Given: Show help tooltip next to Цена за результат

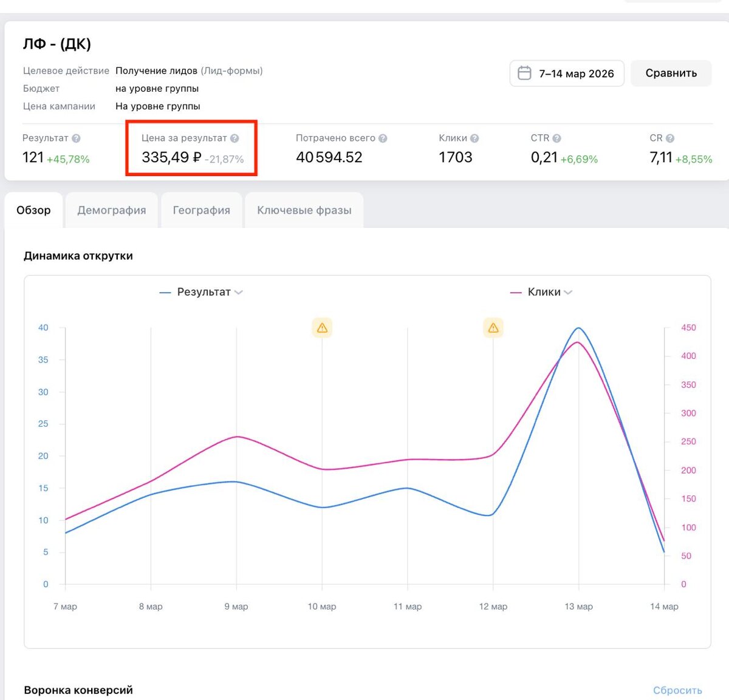Looking at the screenshot, I should (x=234, y=138).
